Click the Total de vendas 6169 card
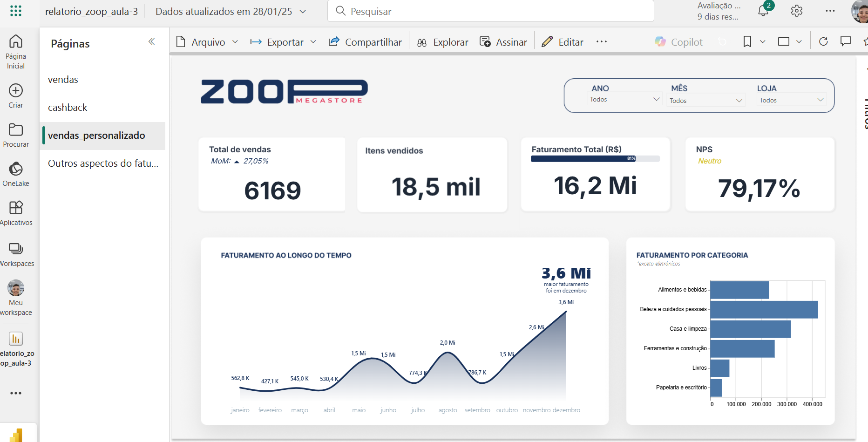This screenshot has width=868, height=442. pyautogui.click(x=272, y=174)
